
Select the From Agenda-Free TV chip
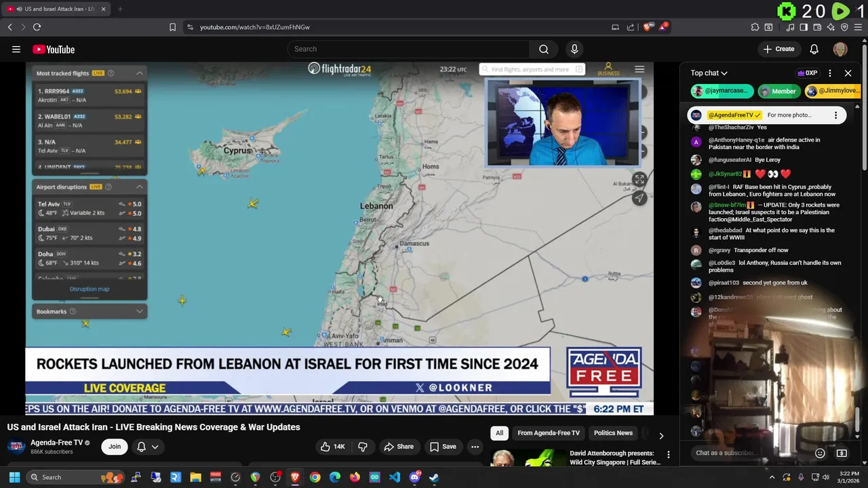[x=549, y=433]
